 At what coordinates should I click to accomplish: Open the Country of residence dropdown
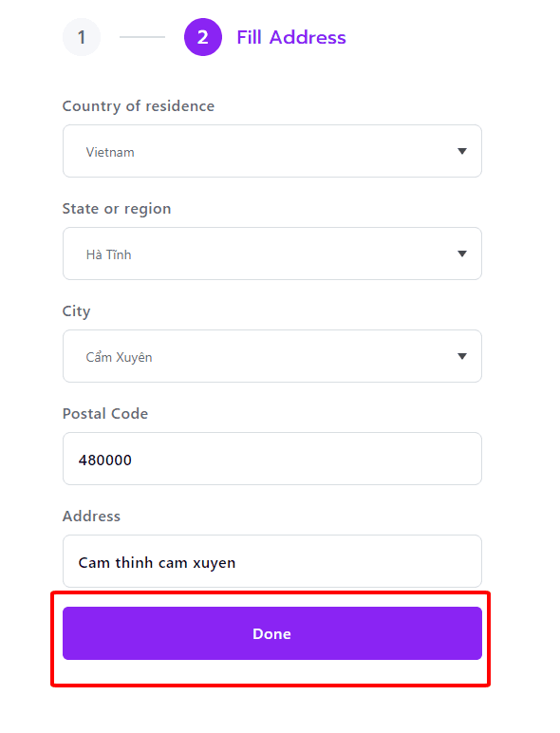tap(272, 151)
